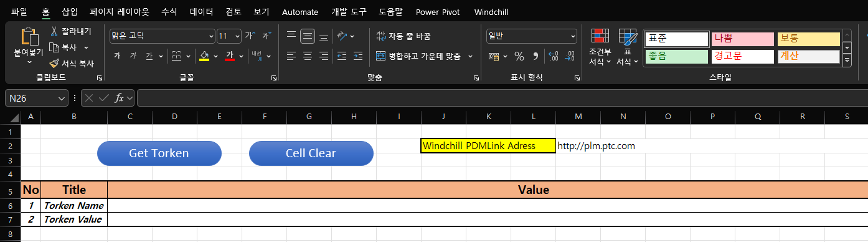Open the Windchill tab
Viewport: 868px width, 242px height.
pos(491,11)
